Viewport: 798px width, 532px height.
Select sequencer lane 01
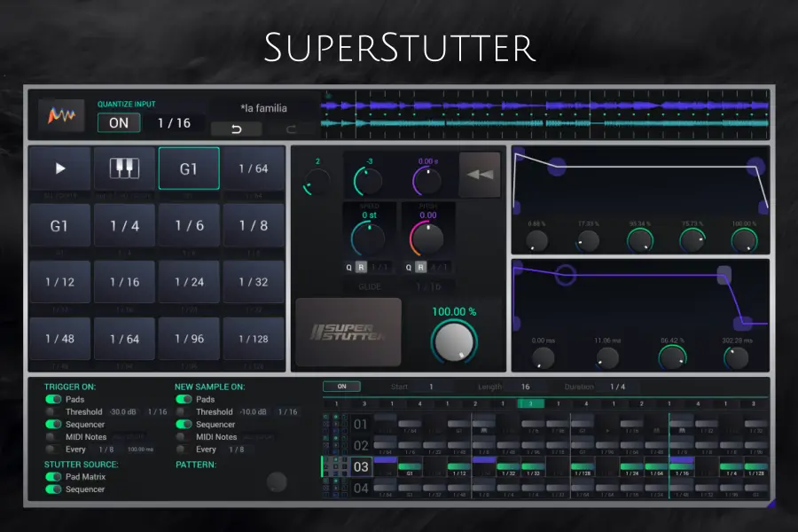tap(361, 424)
